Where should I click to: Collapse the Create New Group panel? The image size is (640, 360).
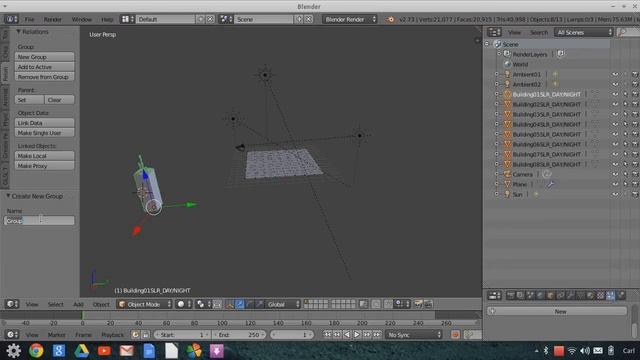tap(8, 196)
